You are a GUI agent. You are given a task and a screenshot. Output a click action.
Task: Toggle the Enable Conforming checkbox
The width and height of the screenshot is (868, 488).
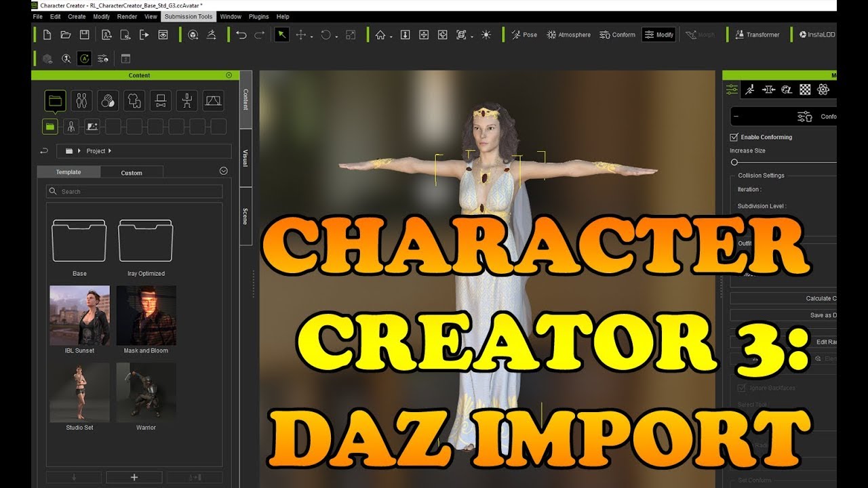(734, 137)
